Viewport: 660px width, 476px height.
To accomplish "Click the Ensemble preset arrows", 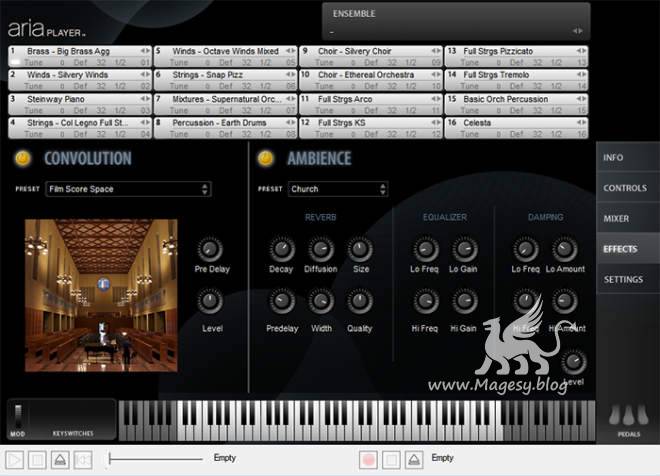I will [x=578, y=31].
